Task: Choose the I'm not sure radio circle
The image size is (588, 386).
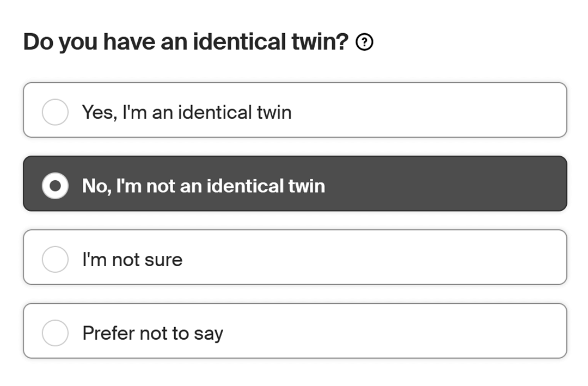Action: 55,259
